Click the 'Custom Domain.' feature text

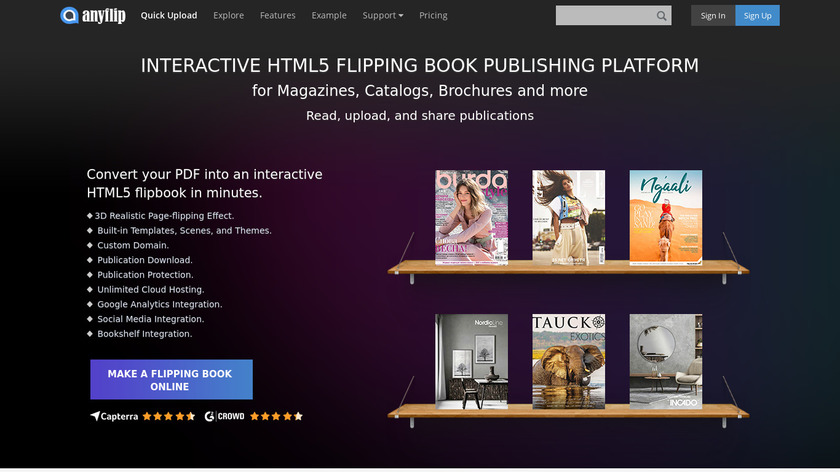[133, 245]
